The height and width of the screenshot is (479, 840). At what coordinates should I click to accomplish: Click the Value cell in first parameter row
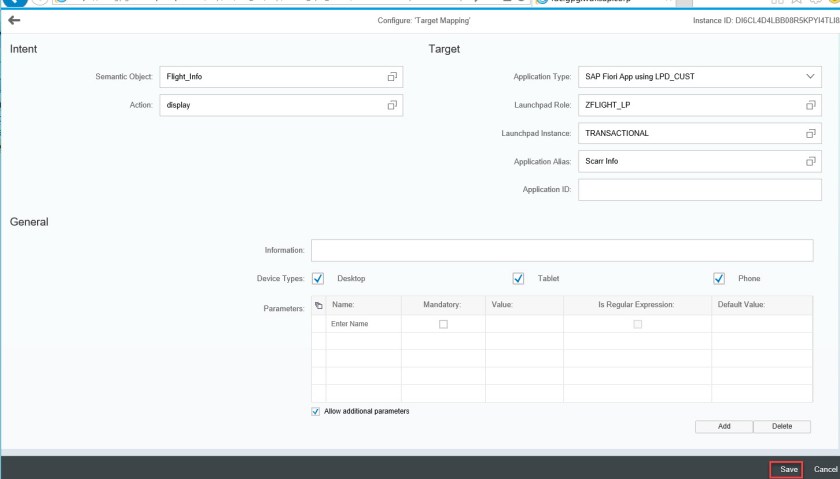click(x=524, y=324)
